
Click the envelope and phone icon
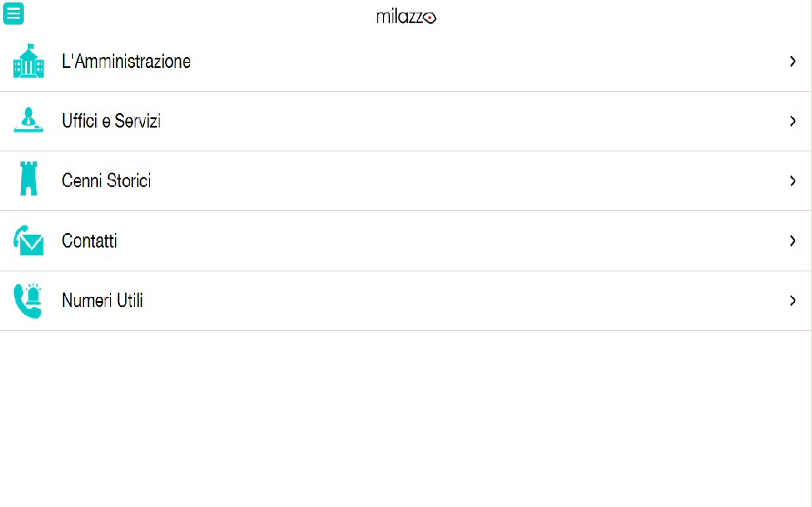coord(29,241)
